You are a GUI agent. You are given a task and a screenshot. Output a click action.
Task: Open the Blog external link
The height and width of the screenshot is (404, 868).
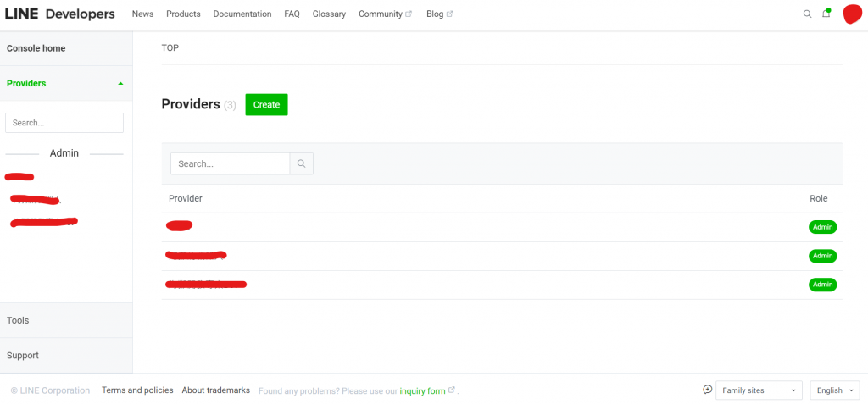(440, 14)
